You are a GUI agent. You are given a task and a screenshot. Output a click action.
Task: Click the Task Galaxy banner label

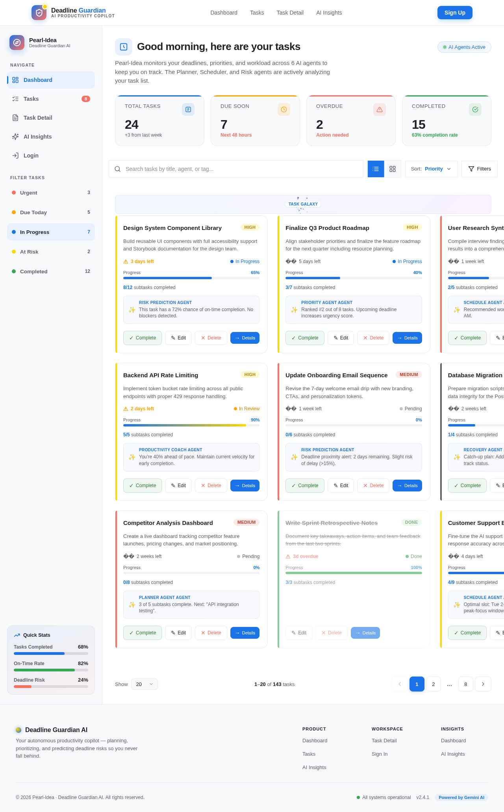click(x=303, y=204)
